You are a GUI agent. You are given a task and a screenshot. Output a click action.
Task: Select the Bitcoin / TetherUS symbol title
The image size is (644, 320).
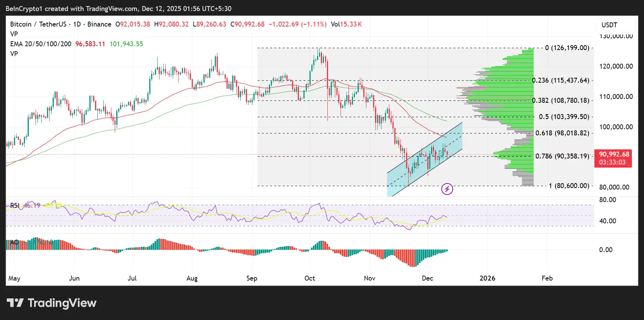pos(38,24)
